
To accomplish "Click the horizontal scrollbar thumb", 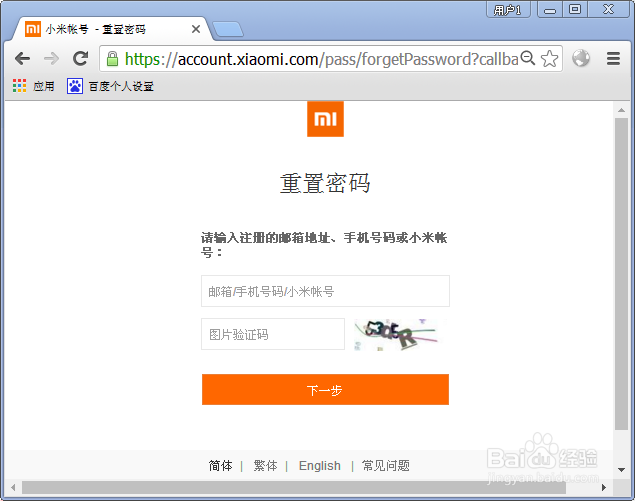I will (294, 488).
